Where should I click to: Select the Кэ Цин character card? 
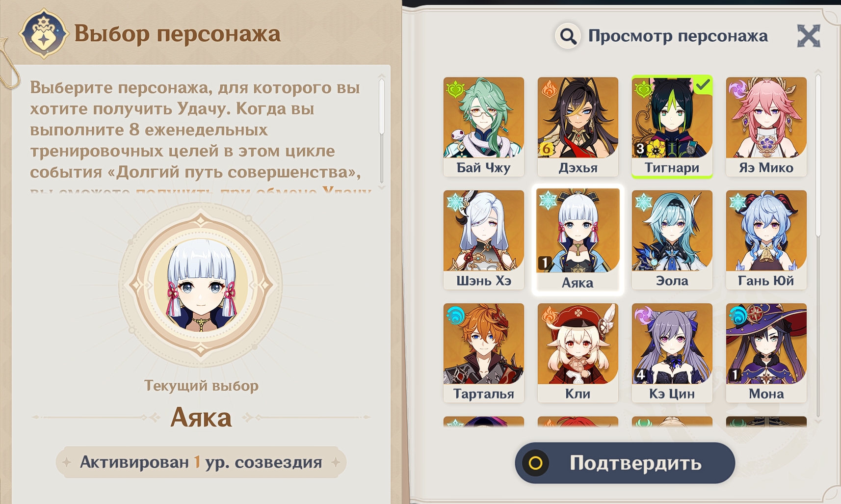(x=672, y=353)
